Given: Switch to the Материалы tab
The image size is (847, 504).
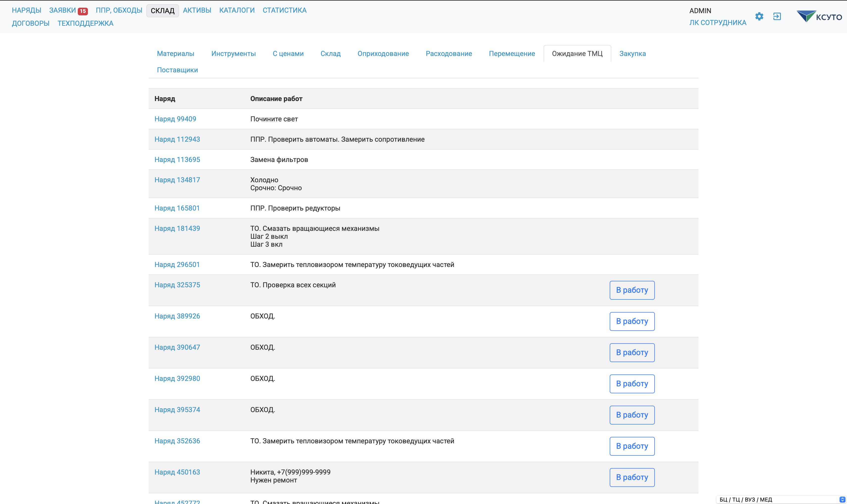Looking at the screenshot, I should coord(176,54).
